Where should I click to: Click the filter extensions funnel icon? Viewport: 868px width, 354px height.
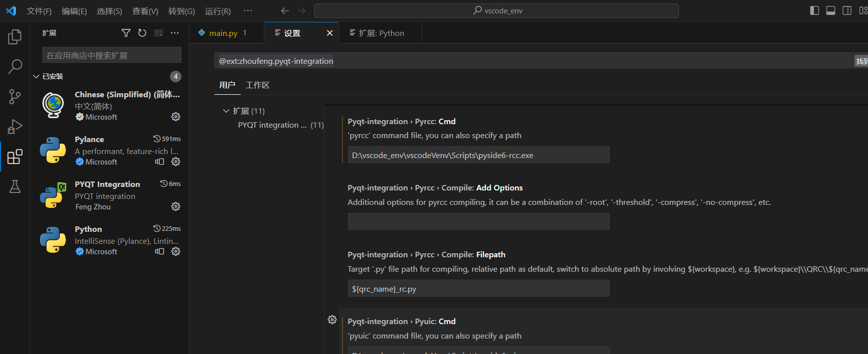click(126, 33)
